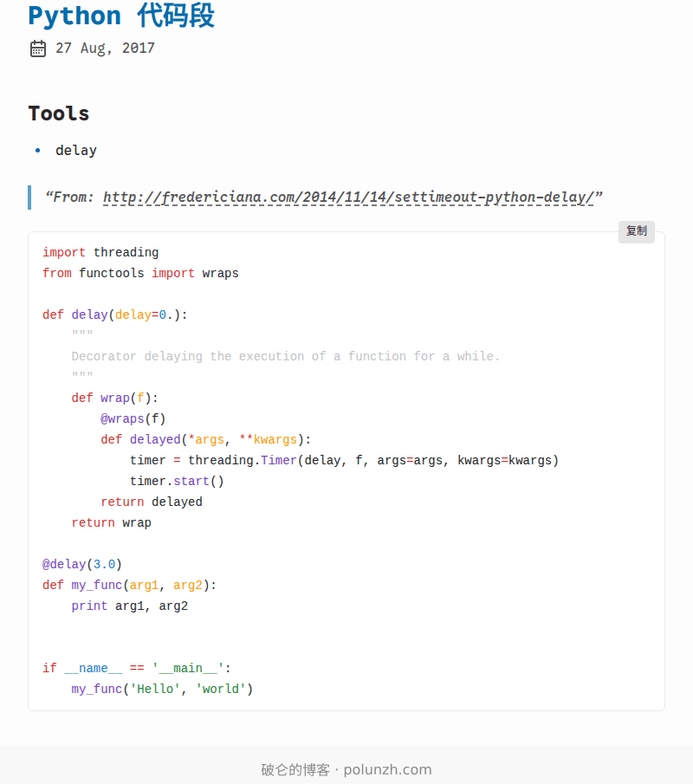The height and width of the screenshot is (784, 693).
Task: Click the "def delayed(*args, **kwargs):" line
Action: (205, 440)
